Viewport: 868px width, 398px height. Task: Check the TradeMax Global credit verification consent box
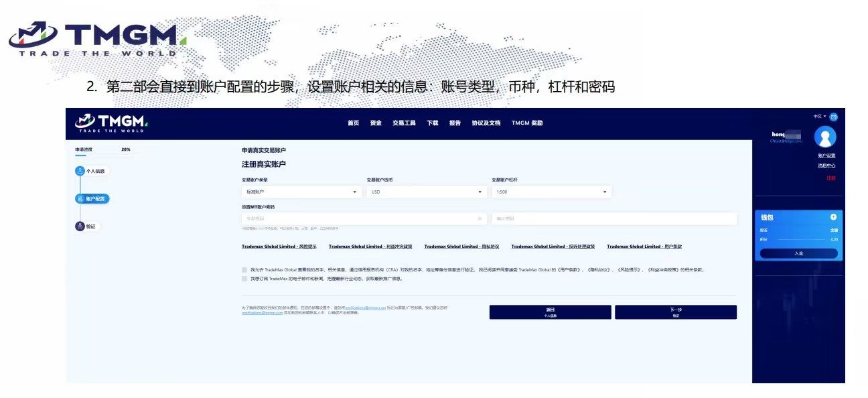(x=244, y=269)
